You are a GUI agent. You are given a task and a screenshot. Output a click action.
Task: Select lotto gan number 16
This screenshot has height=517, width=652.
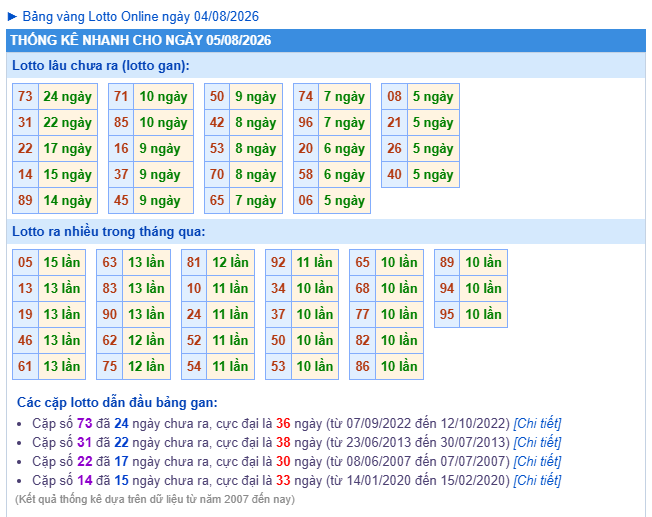(121, 148)
